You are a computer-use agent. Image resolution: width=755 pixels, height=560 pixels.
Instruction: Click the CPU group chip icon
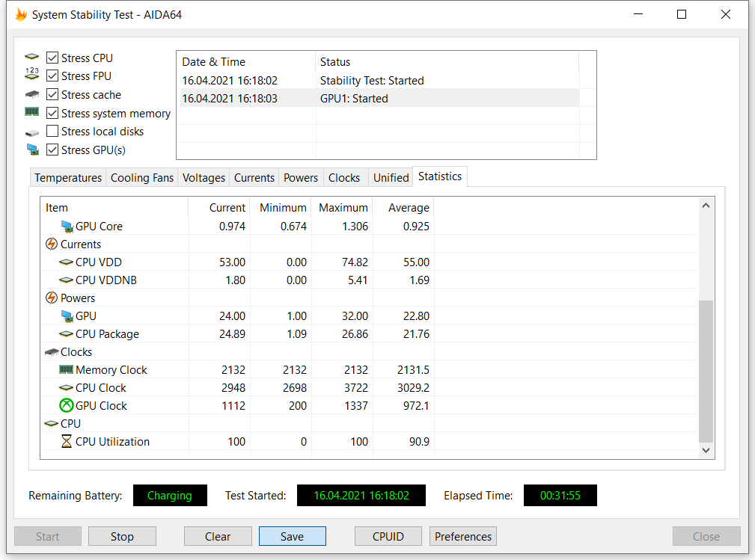point(51,424)
